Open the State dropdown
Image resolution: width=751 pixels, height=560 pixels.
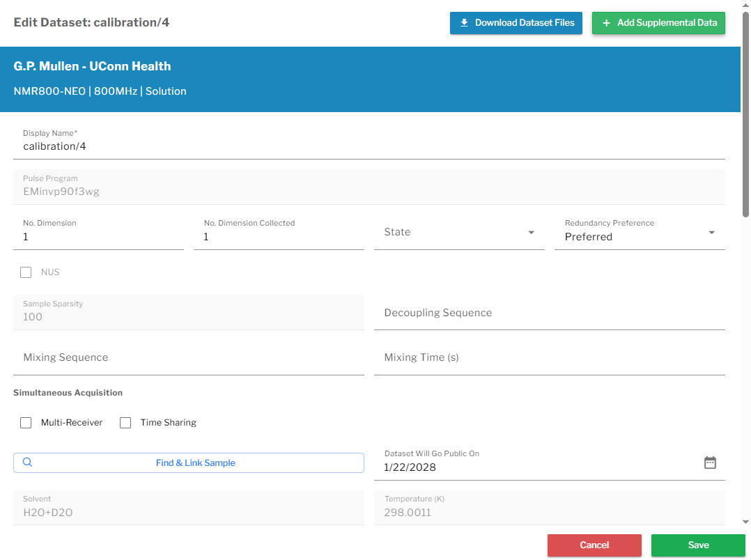click(x=459, y=233)
